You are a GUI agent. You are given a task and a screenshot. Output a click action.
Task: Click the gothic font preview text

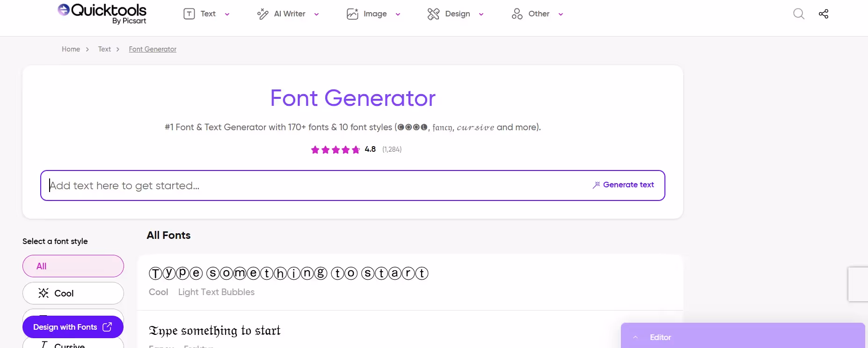[x=215, y=331]
